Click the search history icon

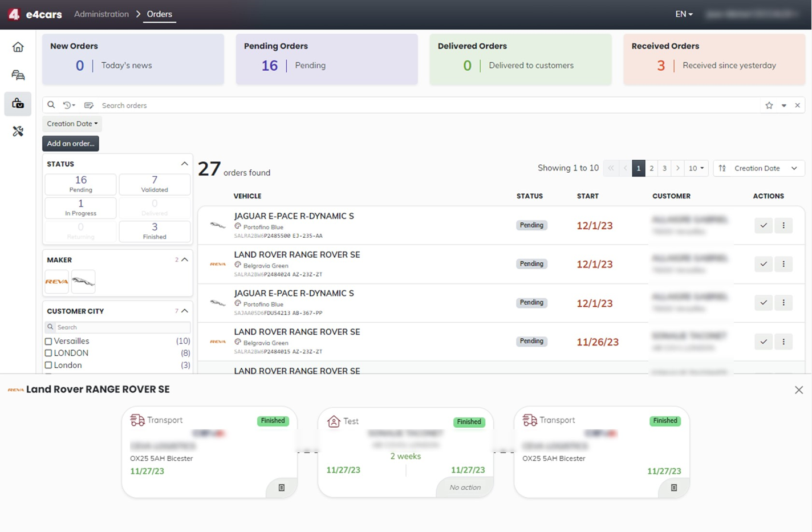click(x=69, y=105)
